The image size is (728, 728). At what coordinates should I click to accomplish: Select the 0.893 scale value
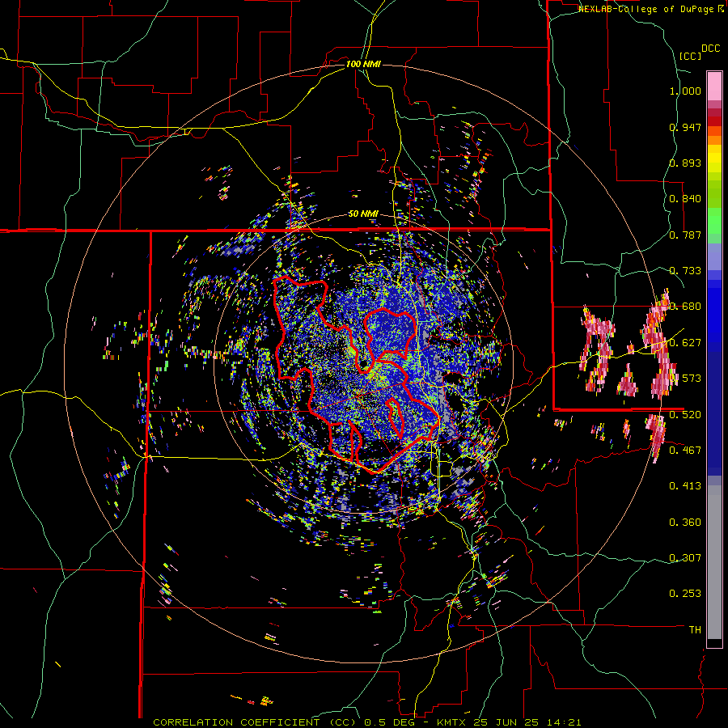685,163
